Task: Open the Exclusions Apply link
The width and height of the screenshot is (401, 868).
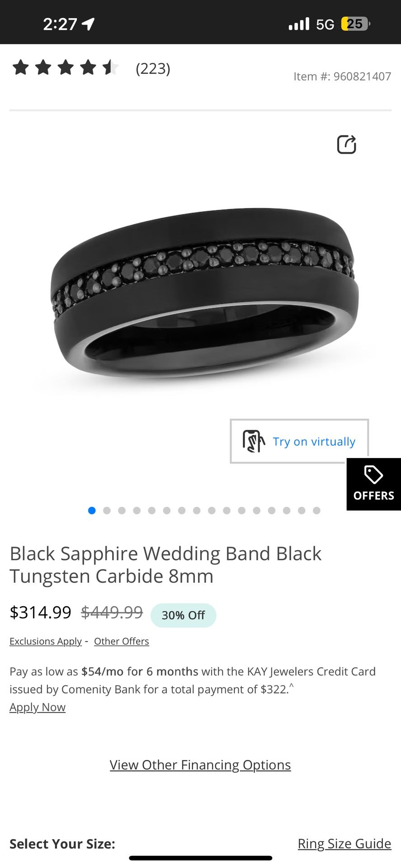Action: 46,641
